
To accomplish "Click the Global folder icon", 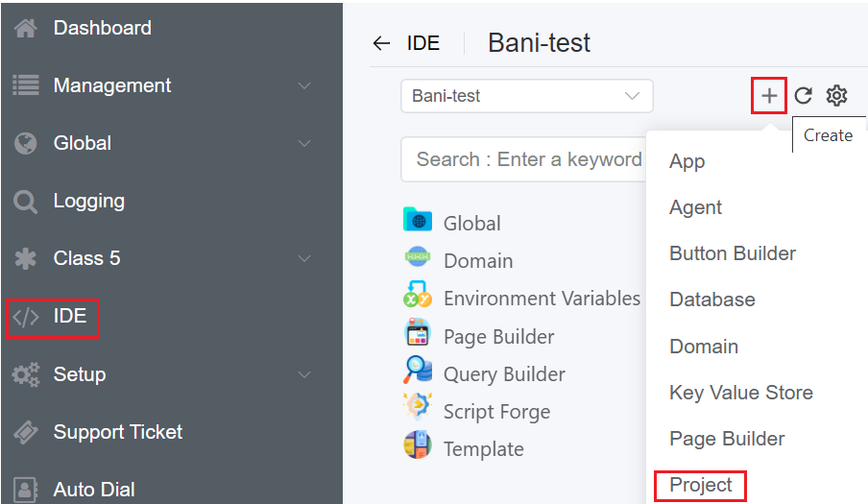I will pos(418,221).
